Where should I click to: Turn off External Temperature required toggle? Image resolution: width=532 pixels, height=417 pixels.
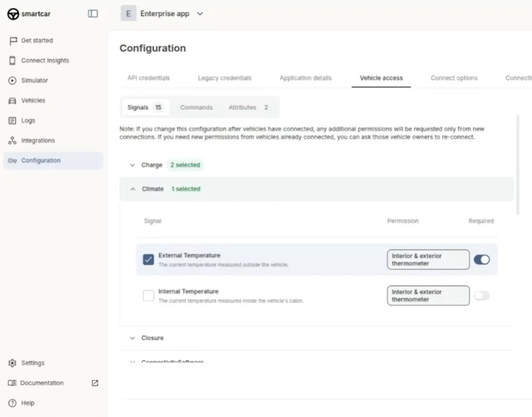[482, 260]
